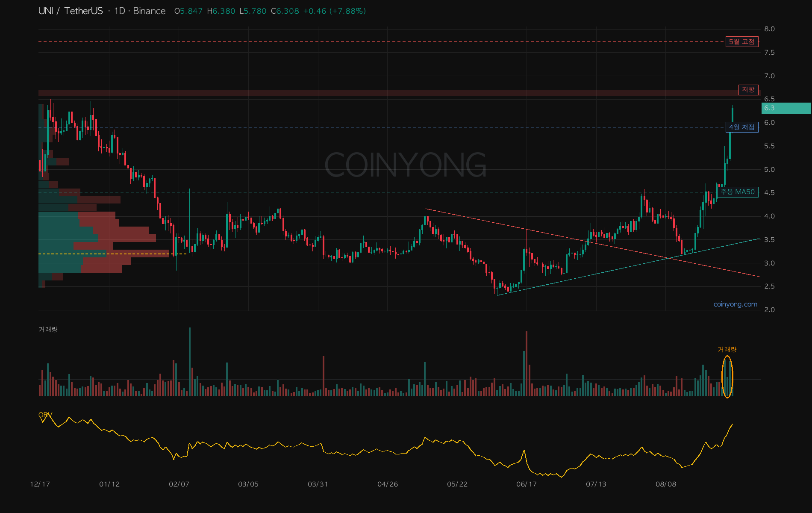Image resolution: width=812 pixels, height=513 pixels.
Task: Click the 2.5 price axis label
Action: (x=769, y=286)
